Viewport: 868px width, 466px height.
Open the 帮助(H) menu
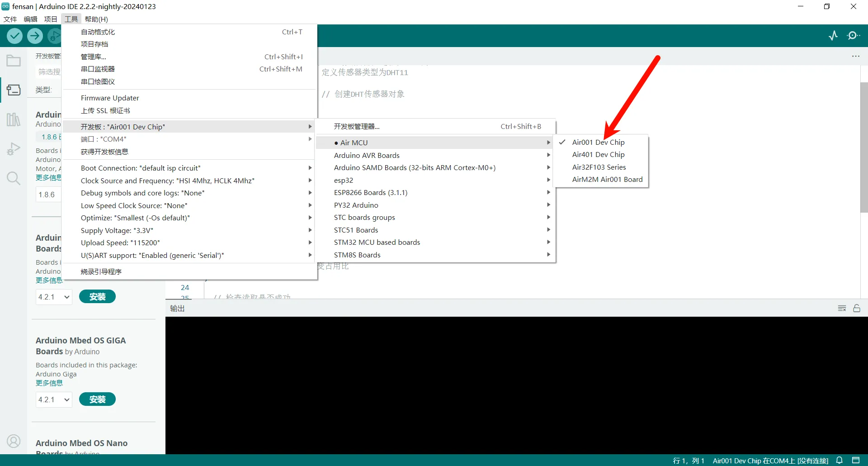[96, 19]
